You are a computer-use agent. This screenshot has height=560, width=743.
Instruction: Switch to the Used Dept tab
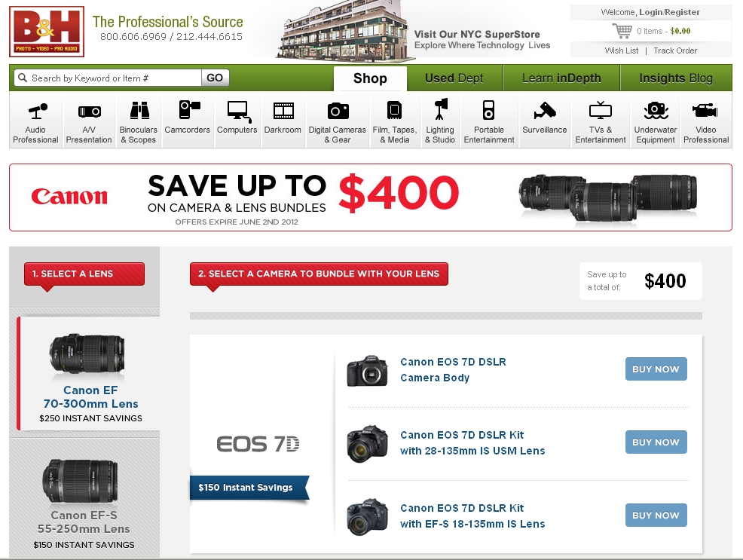coord(454,78)
